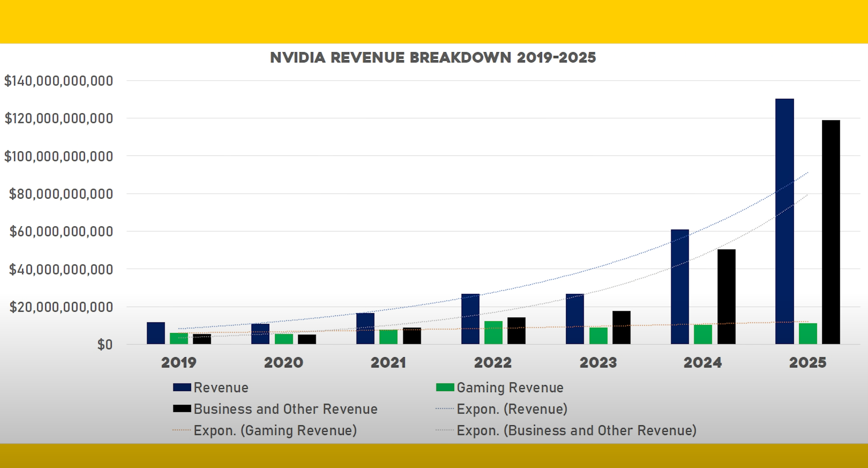Image resolution: width=868 pixels, height=468 pixels.
Task: Select the 2023 black Business revenue bar
Action: (x=621, y=327)
